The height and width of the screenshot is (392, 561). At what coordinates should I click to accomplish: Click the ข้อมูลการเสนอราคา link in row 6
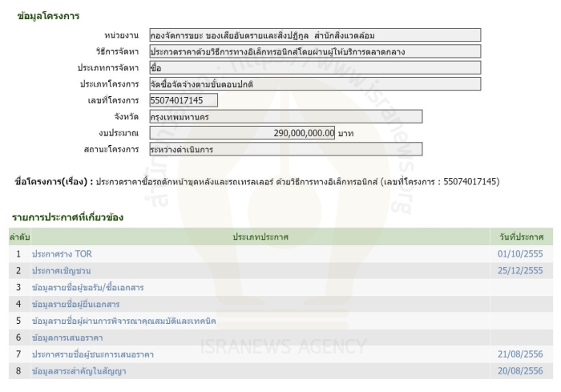pyautogui.click(x=67, y=337)
